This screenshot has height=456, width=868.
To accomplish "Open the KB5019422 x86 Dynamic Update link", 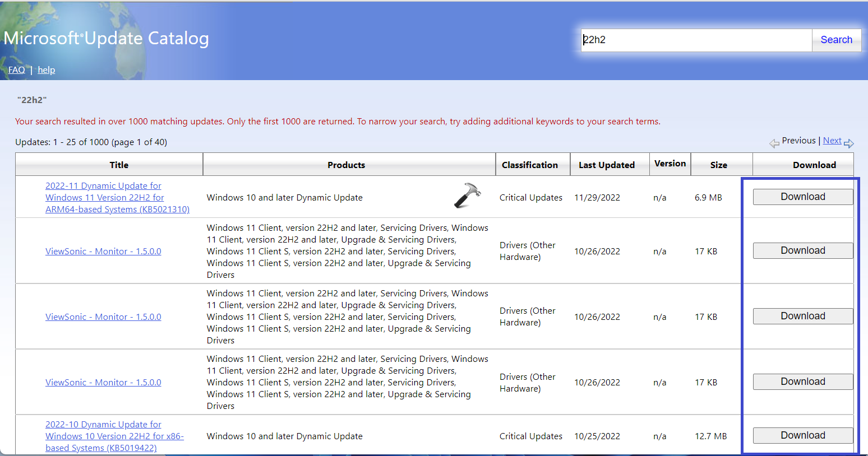I will [x=114, y=436].
